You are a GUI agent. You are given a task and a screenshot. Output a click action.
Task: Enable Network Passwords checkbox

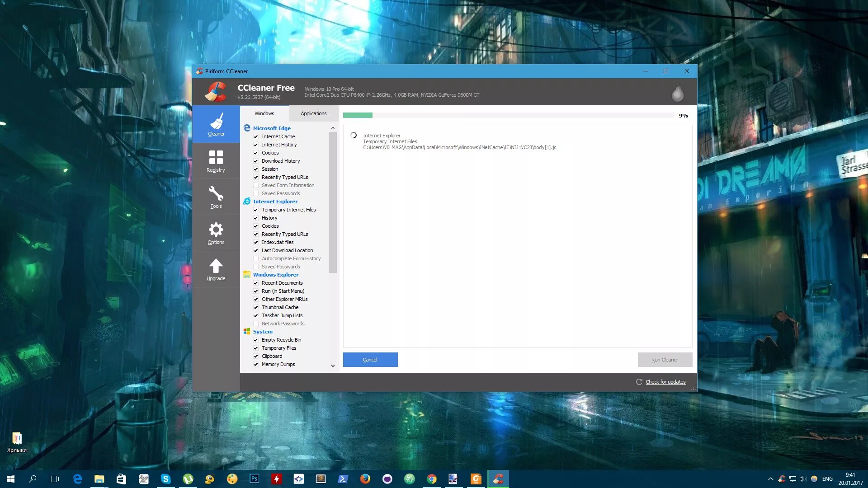click(256, 324)
